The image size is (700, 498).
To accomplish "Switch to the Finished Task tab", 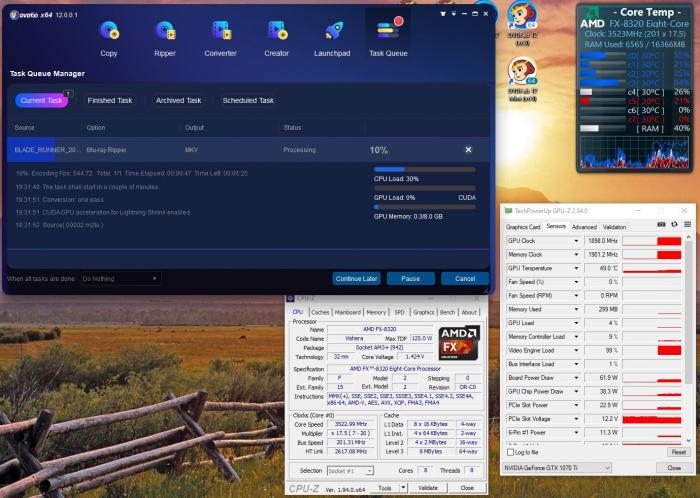I will click(x=109, y=100).
